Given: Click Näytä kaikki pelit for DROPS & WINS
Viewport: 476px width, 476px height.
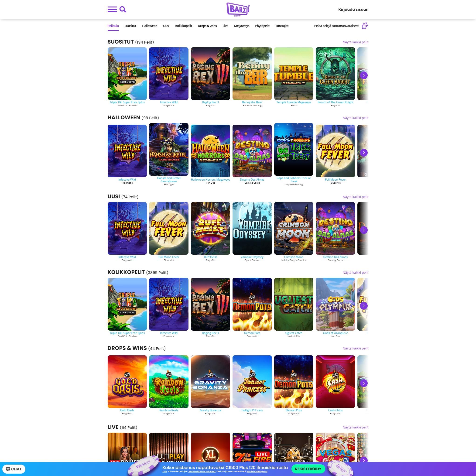Looking at the screenshot, I should (x=355, y=348).
